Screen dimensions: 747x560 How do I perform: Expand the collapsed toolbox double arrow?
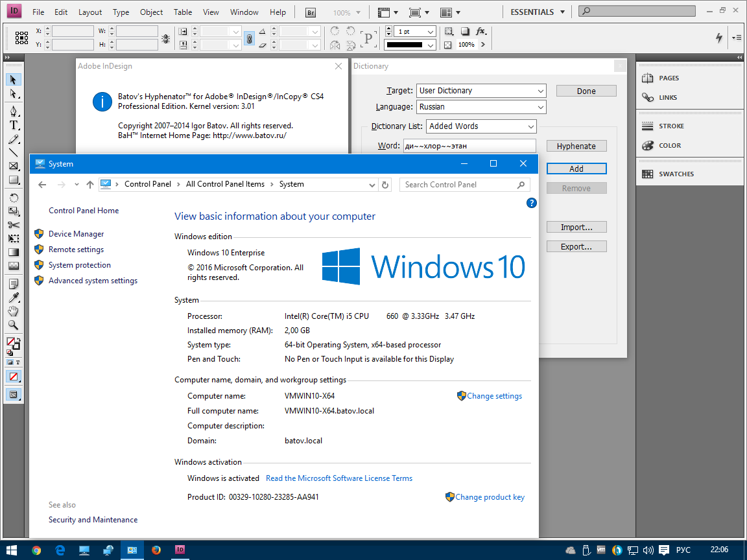[x=7, y=57]
